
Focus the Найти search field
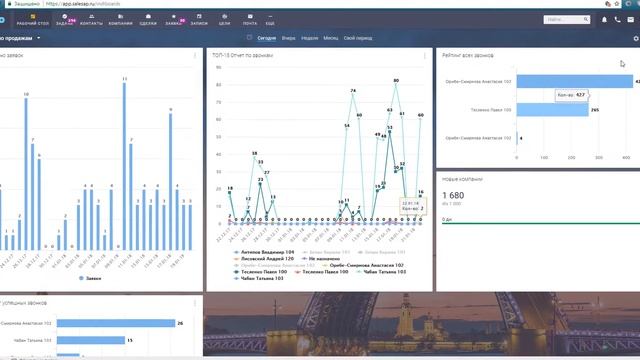tap(567, 19)
